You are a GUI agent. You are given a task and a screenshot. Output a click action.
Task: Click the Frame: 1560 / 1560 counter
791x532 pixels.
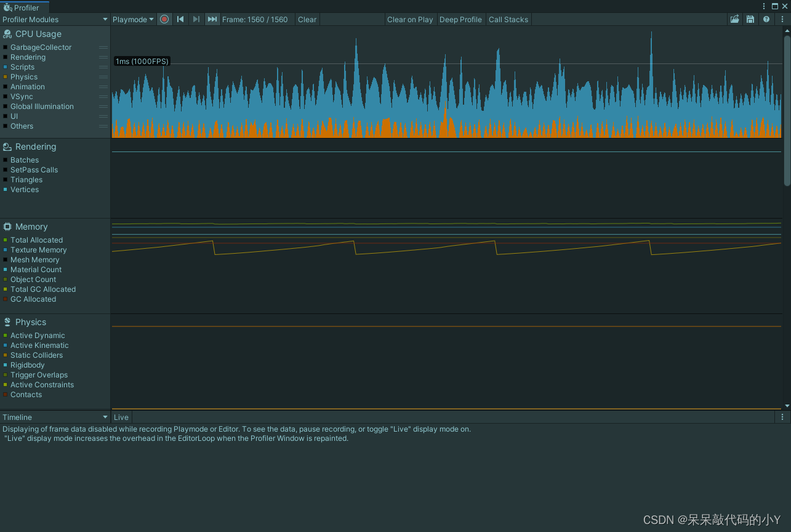[x=255, y=19]
